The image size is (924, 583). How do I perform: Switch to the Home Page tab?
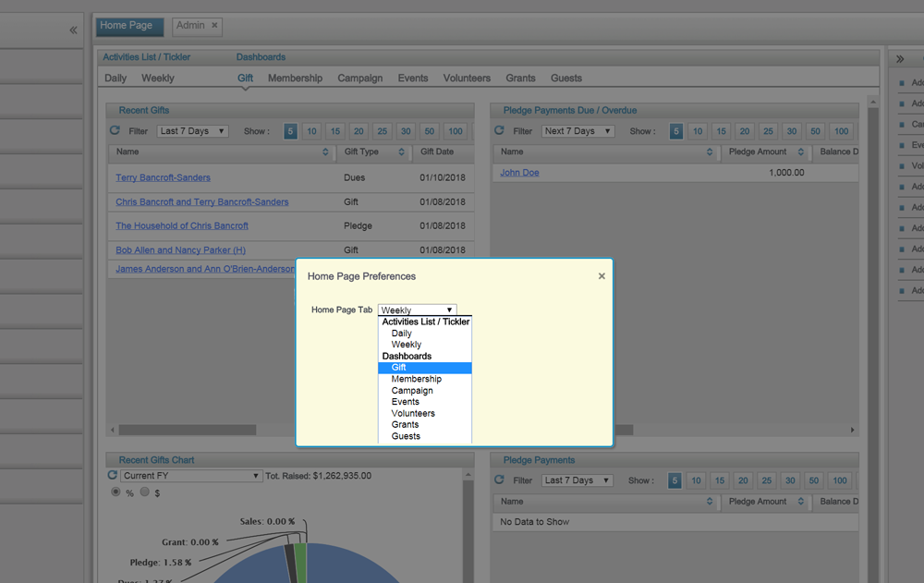tap(129, 26)
